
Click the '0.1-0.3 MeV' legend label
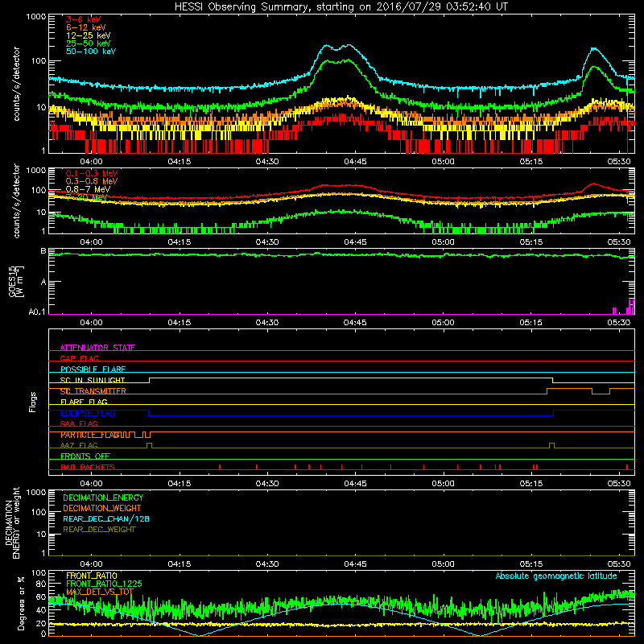(x=92, y=173)
